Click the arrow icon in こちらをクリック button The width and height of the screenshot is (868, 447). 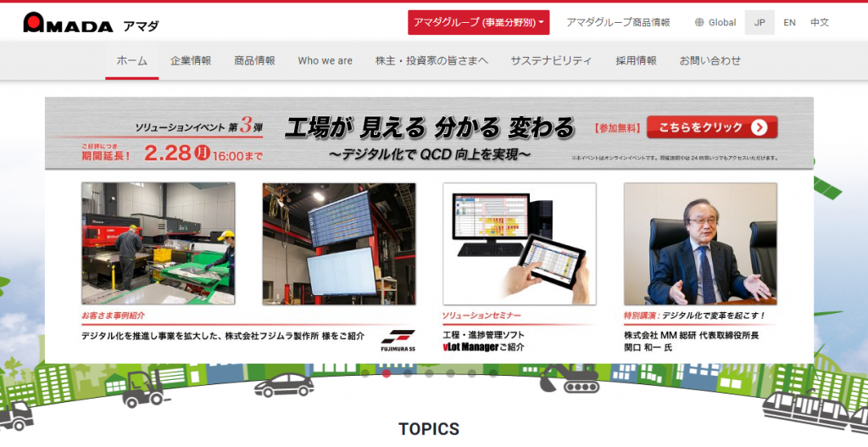[759, 128]
